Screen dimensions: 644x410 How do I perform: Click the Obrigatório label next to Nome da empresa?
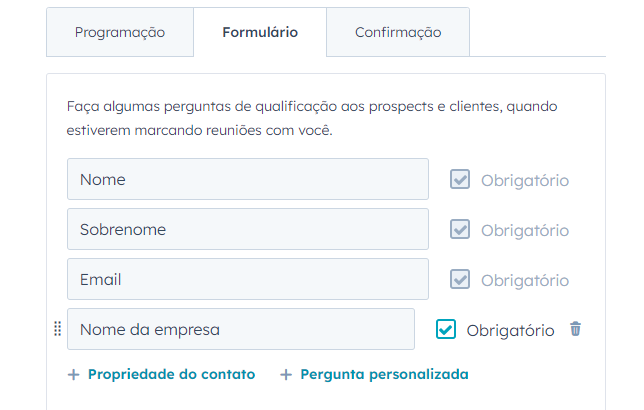coord(510,330)
